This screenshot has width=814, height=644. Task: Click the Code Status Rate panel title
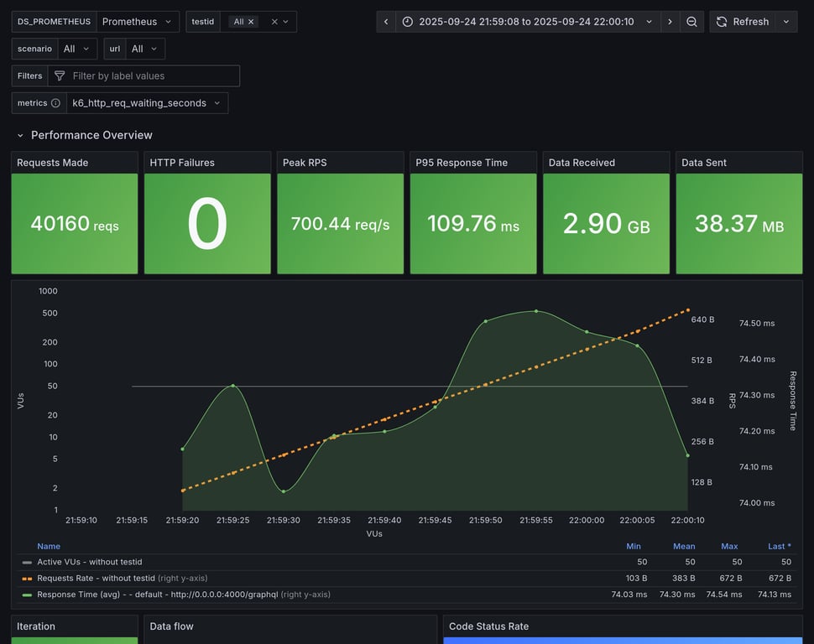488,626
